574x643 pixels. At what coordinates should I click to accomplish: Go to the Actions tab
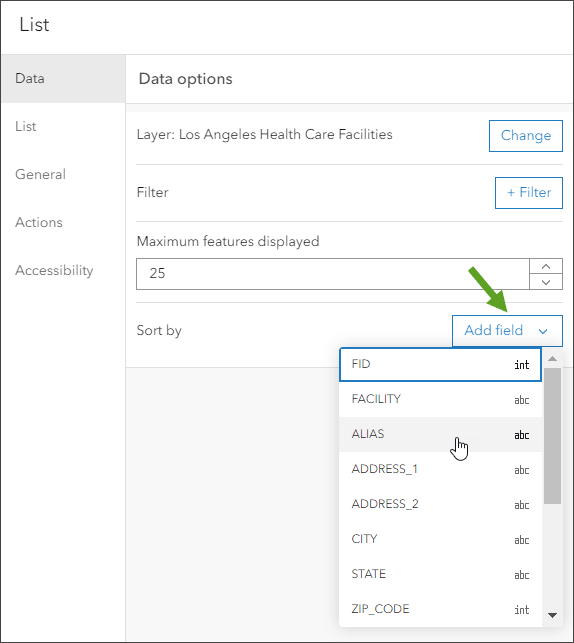point(63,222)
